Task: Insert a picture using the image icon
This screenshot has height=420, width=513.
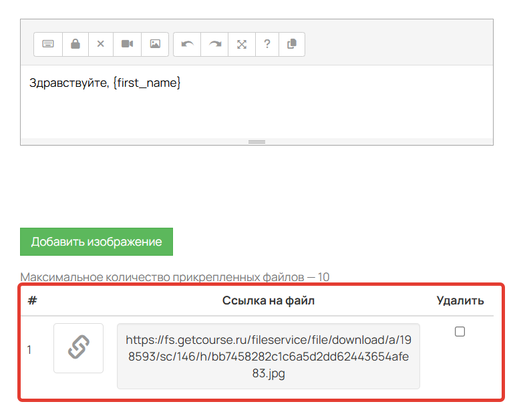Action: click(155, 44)
